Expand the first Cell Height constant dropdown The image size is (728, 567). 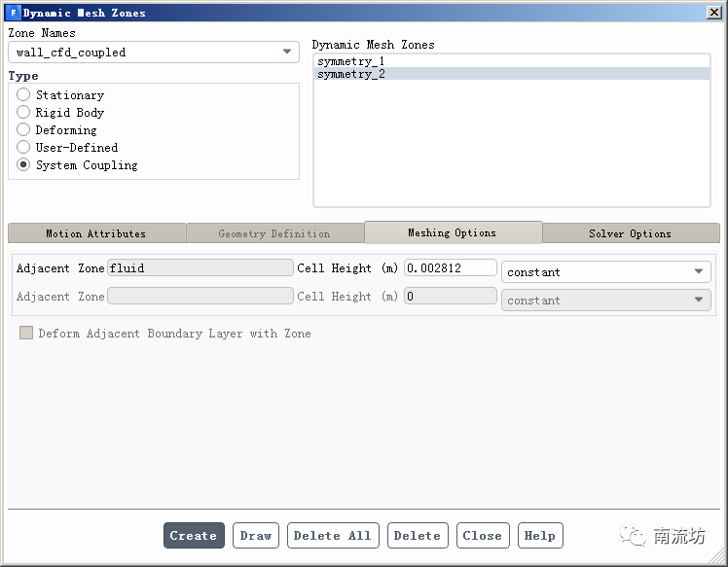coord(605,272)
